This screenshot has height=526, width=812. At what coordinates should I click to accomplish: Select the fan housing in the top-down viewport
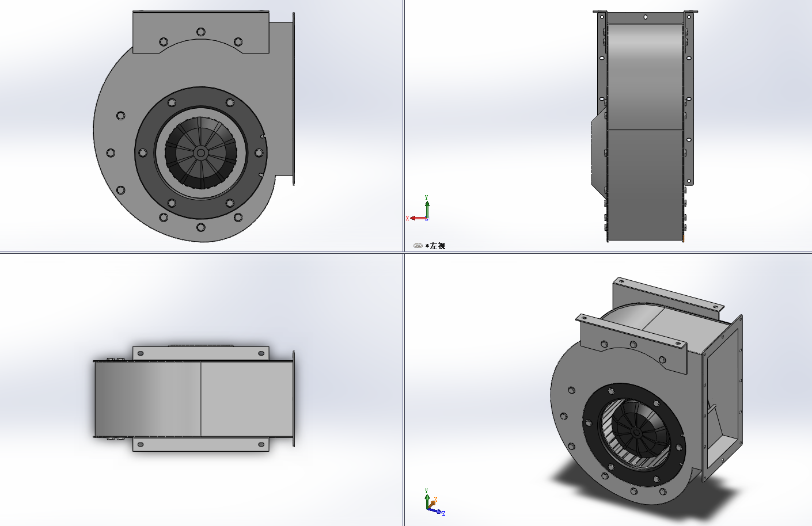coord(194,398)
